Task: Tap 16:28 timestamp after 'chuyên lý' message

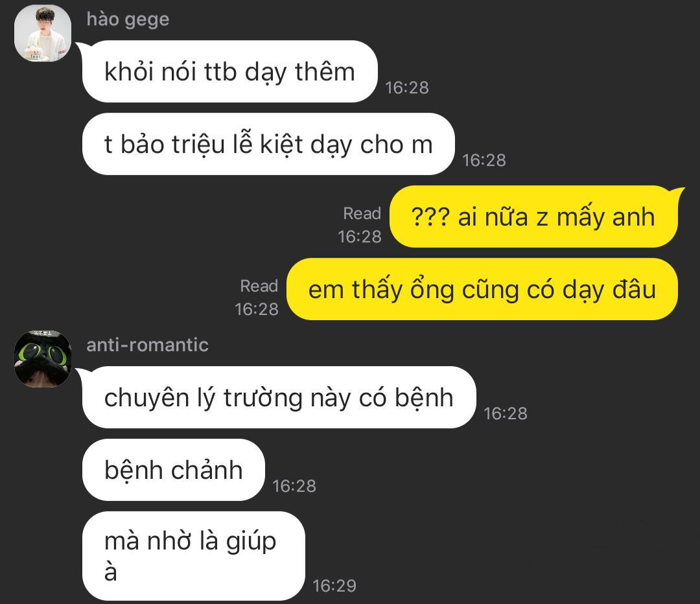Action: pos(506,413)
